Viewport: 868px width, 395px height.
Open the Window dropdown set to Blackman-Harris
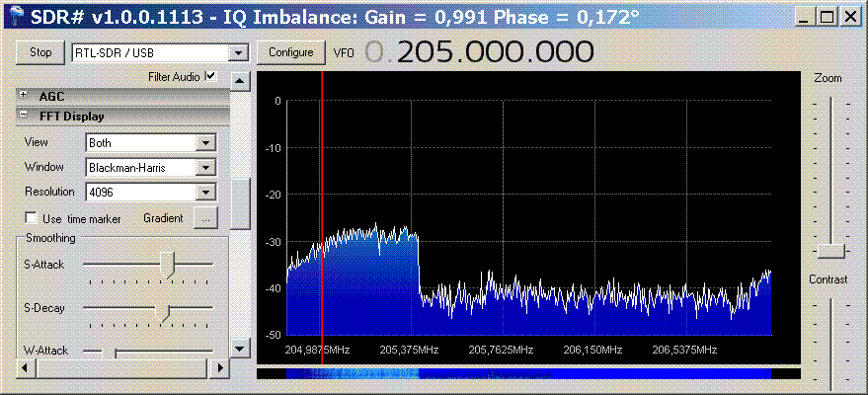point(205,167)
